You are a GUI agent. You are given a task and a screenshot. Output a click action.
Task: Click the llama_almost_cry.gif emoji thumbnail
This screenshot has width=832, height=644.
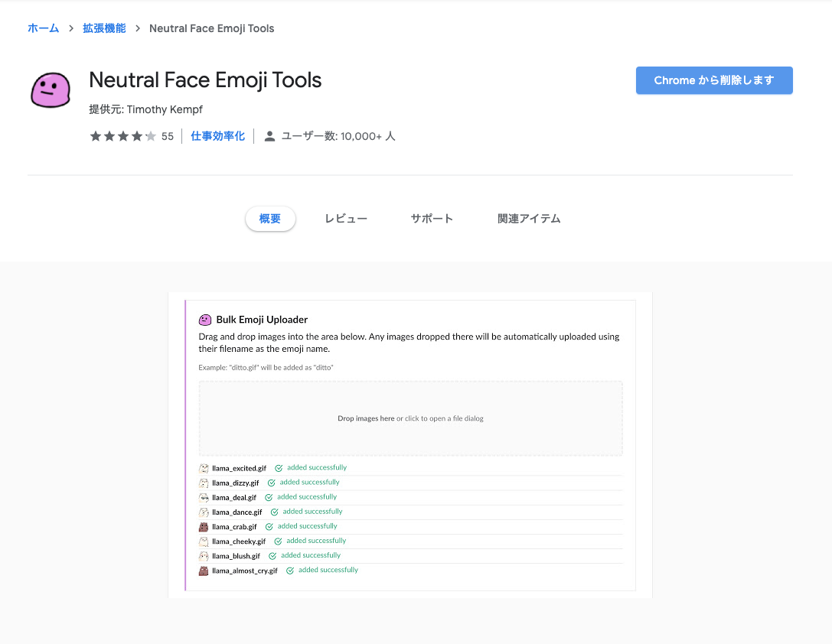[204, 571]
